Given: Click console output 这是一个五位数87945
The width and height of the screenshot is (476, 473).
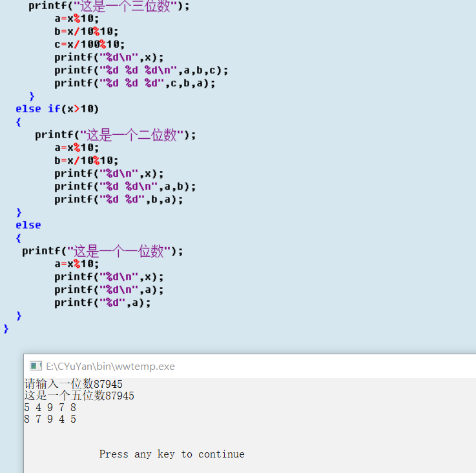Looking at the screenshot, I should 79,396.
